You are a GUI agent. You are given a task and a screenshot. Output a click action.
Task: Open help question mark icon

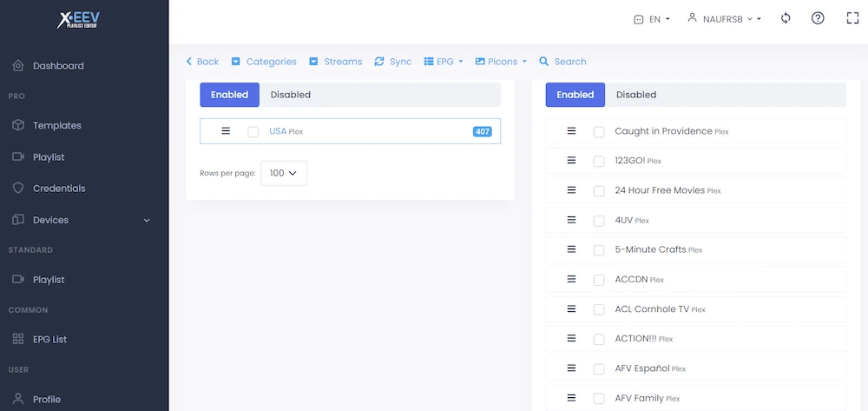(x=818, y=18)
